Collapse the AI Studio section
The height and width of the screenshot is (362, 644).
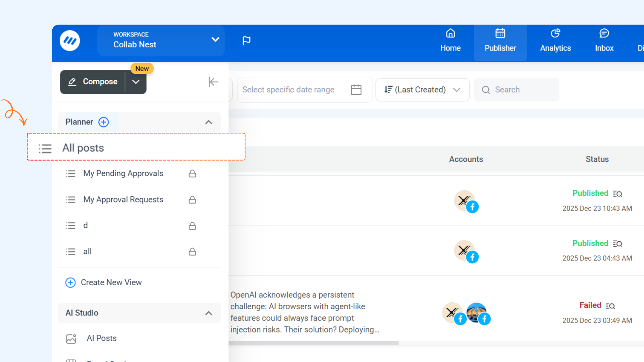(209, 313)
